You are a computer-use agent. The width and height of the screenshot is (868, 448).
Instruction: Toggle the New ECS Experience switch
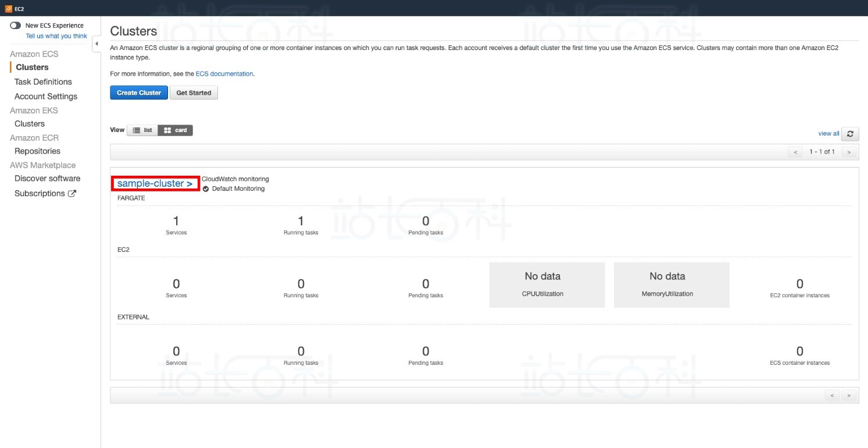pos(16,26)
